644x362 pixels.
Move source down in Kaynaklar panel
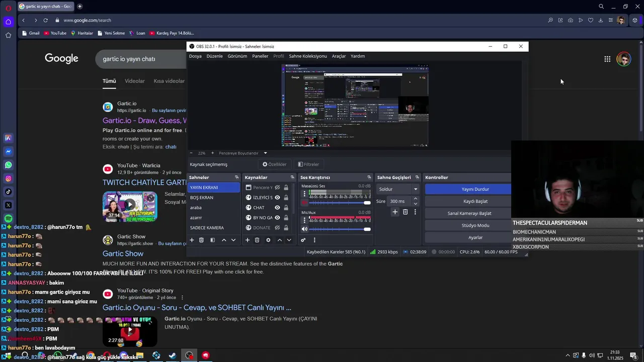click(289, 240)
